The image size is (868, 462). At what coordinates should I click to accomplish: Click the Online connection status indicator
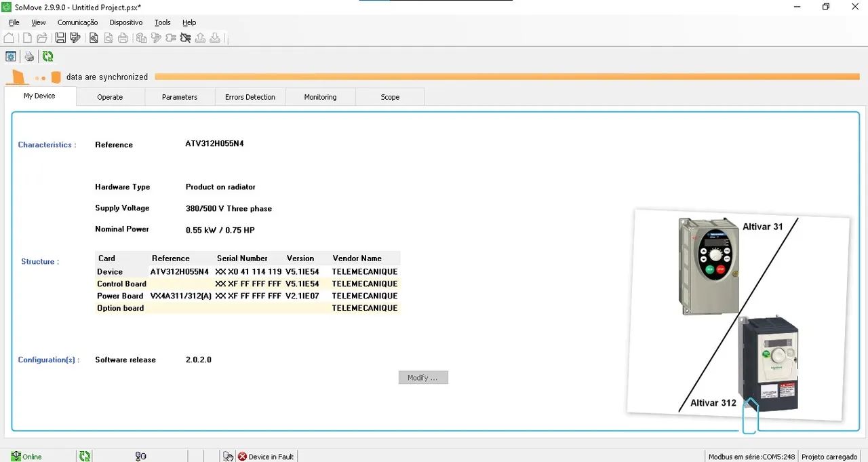[26, 457]
